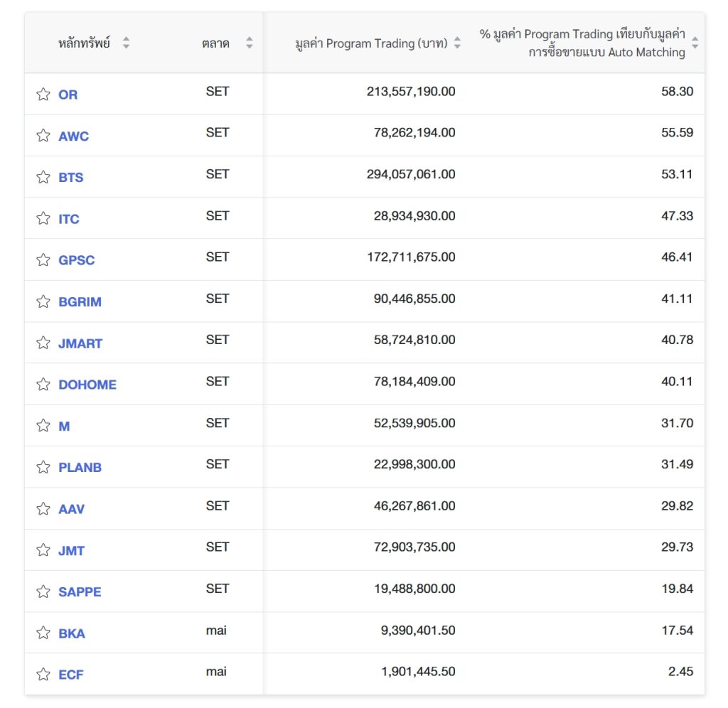Open the SAPPE stock link
This screenshot has height=708, width=728.
(x=80, y=592)
